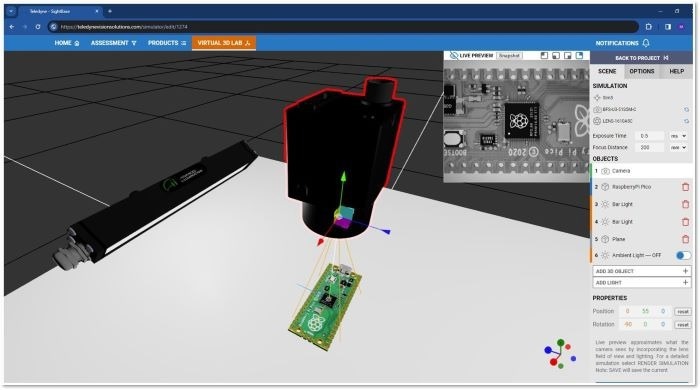Viewport: 700px width, 390px height.
Task: Click ADD LIGHT button
Action: tap(642, 282)
